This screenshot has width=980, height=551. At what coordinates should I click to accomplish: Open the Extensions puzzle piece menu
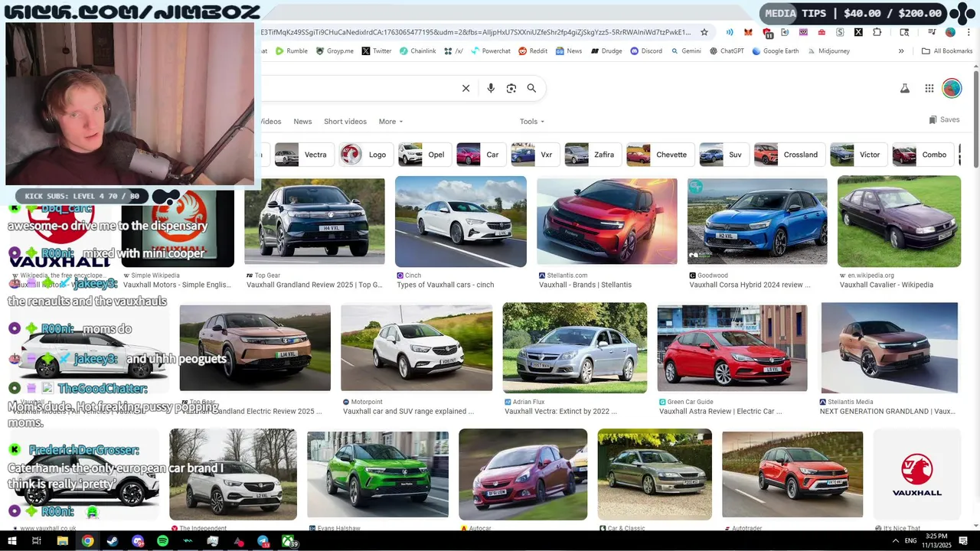click(877, 32)
